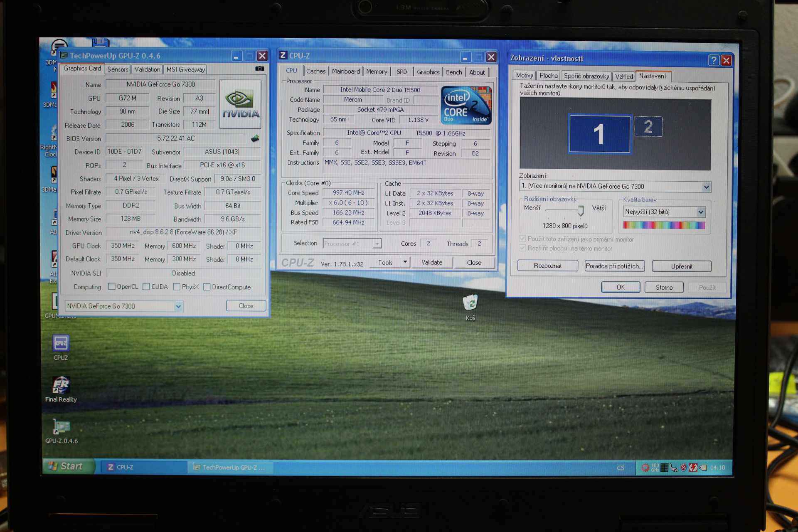Expand the Zobrazení monitor dropdown
This screenshot has height=532, width=798.
coord(706,187)
